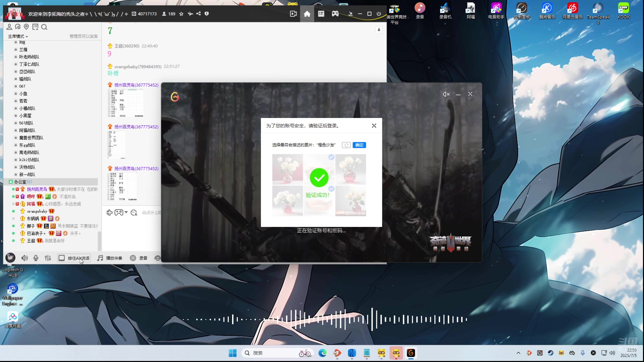Image resolution: width=644 pixels, height=362 pixels.
Task: Open the 百度网盘 desktop shortcut
Action: click(x=13, y=320)
